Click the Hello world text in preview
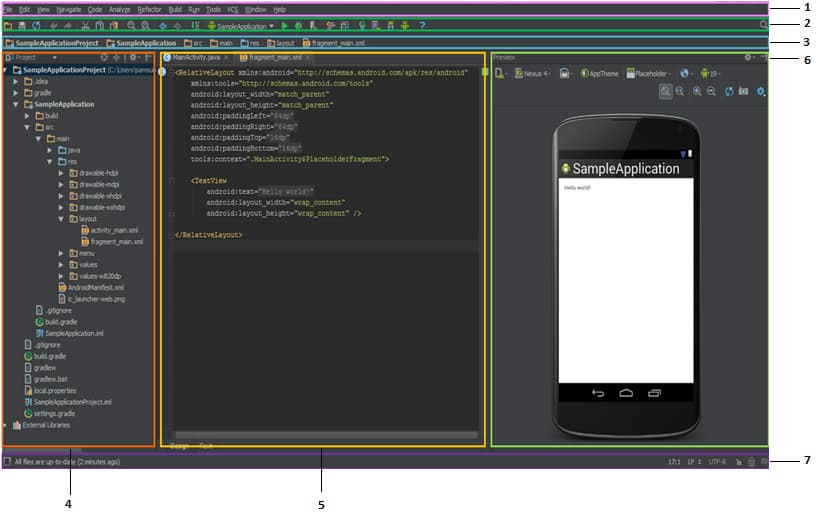Image resolution: width=833 pixels, height=519 pixels. click(577, 188)
